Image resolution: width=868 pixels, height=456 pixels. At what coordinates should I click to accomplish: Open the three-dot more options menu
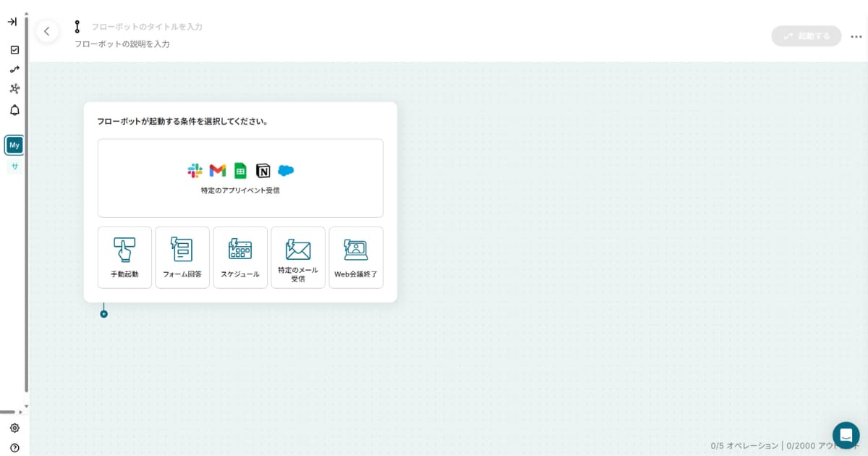tap(856, 36)
